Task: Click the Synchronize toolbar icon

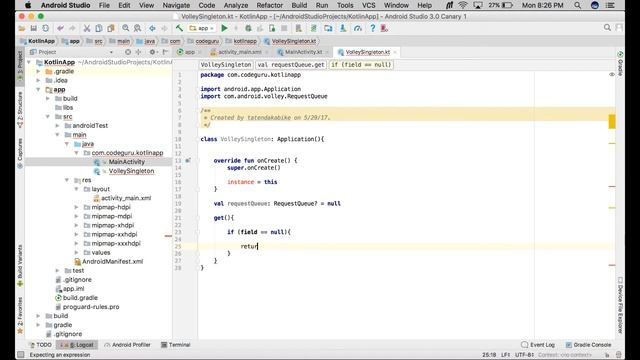Action: click(45, 28)
